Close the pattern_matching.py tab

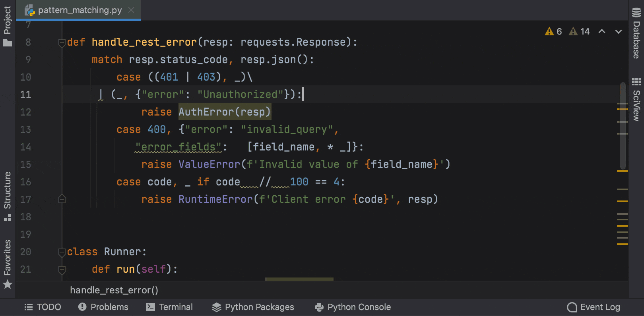[x=131, y=10]
